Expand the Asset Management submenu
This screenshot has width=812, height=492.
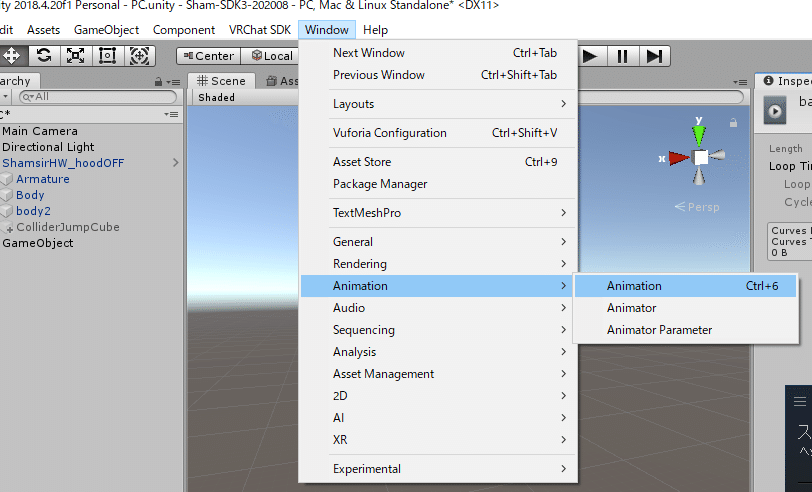click(438, 374)
